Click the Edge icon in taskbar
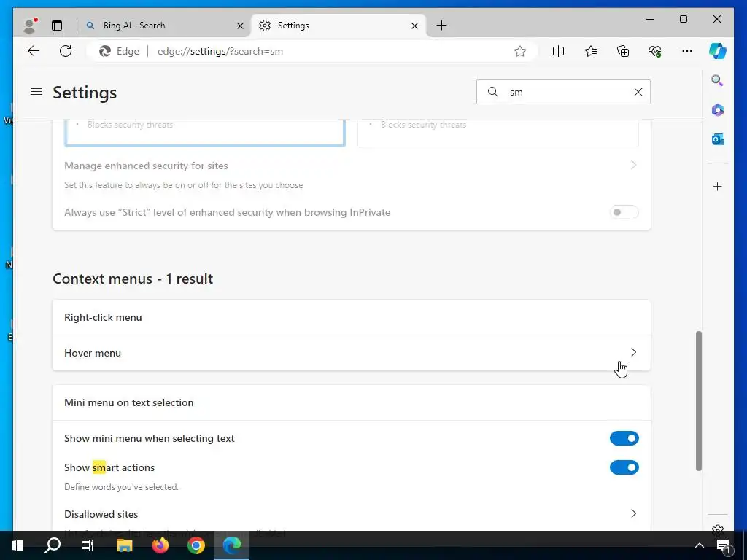The width and height of the screenshot is (747, 560). pyautogui.click(x=232, y=545)
